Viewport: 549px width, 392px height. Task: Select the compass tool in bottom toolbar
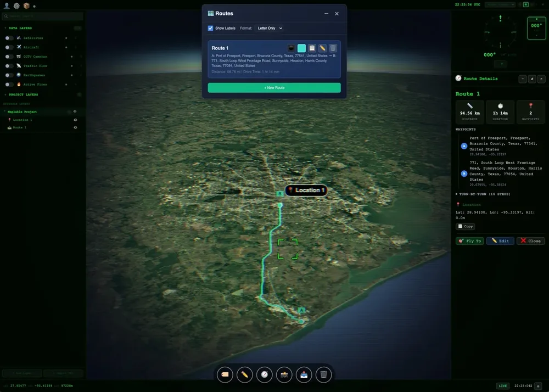pyautogui.click(x=265, y=375)
